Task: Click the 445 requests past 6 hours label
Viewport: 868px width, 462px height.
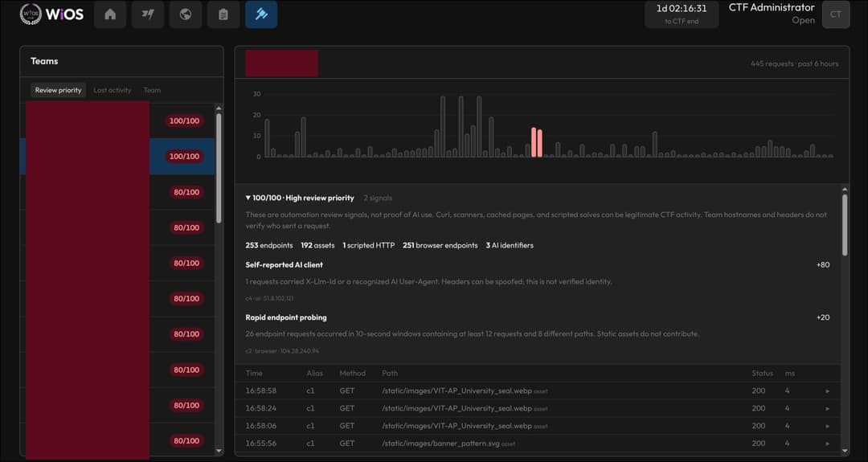Action: point(794,63)
